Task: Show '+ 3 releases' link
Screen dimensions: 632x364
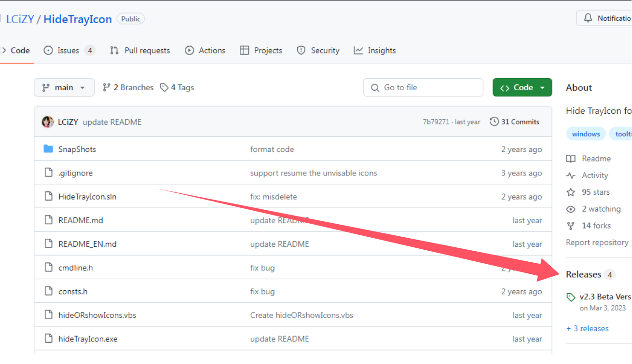Action: (588, 328)
